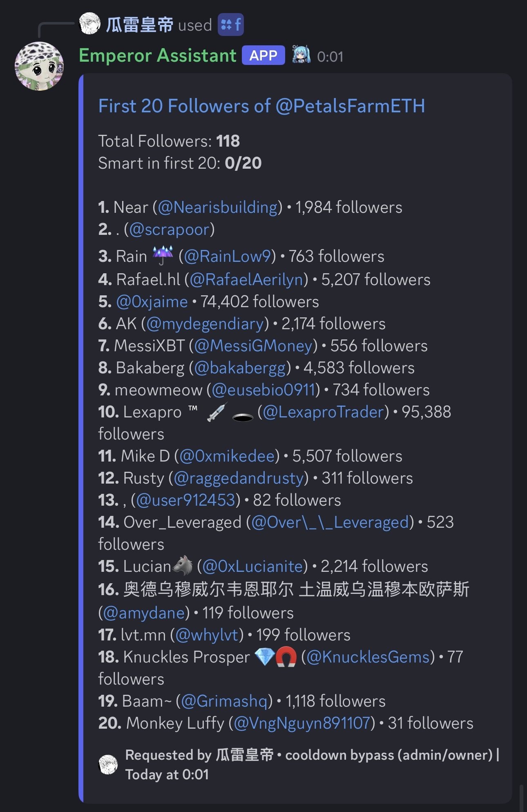Click the 瓜雷皇帝 username at top
The width and height of the screenshot is (527, 812).
pyautogui.click(x=140, y=25)
